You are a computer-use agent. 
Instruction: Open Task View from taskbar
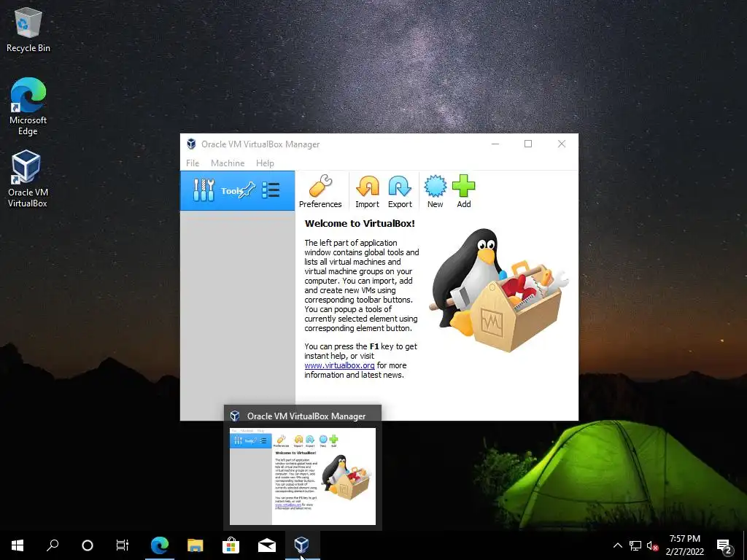pyautogui.click(x=123, y=545)
